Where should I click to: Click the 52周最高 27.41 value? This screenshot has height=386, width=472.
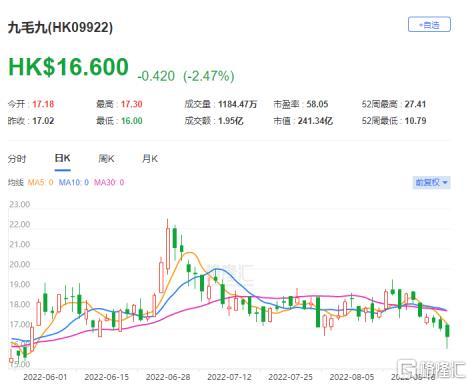click(x=415, y=104)
